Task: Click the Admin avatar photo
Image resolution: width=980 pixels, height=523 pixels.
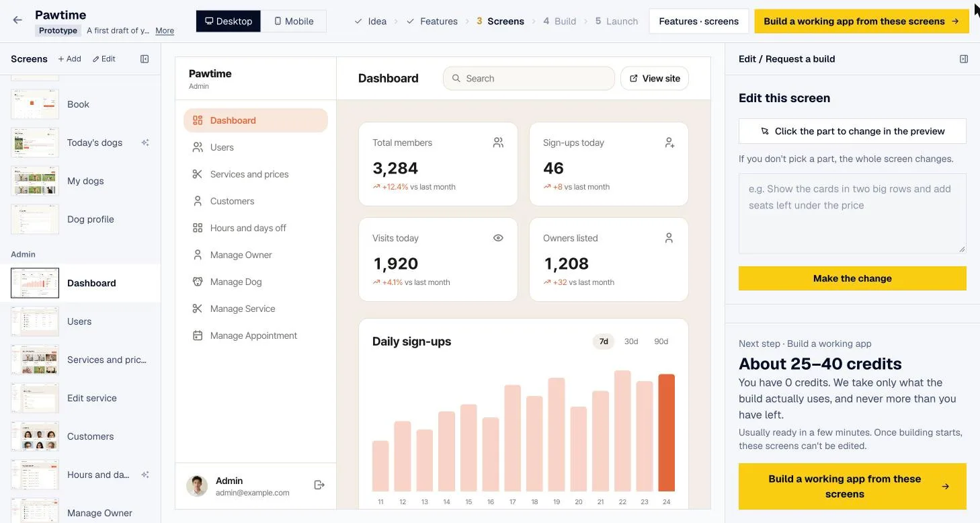Action: [197, 486]
